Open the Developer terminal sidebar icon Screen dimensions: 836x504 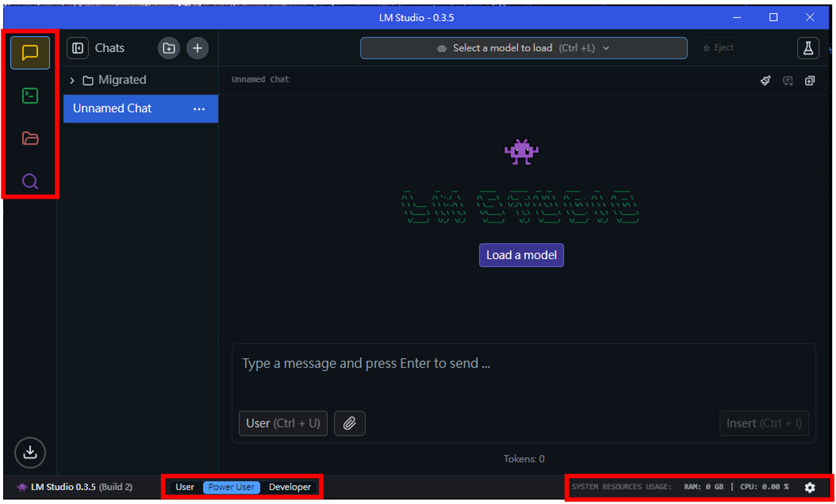pos(30,96)
